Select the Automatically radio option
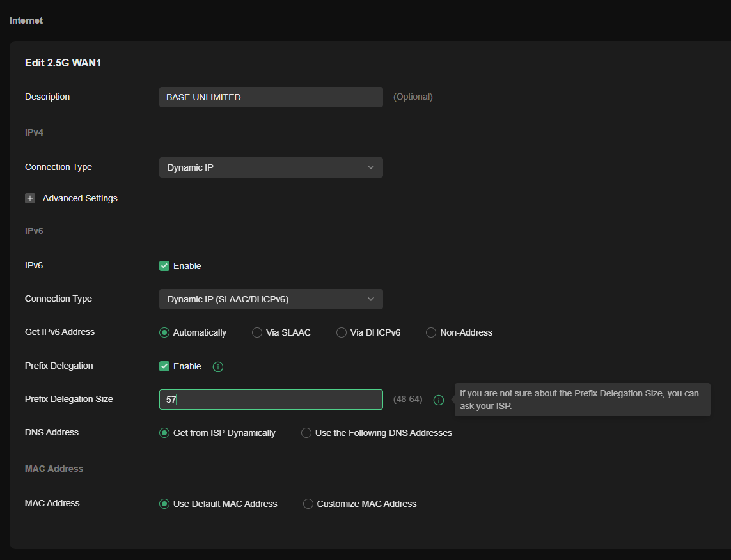 164,332
